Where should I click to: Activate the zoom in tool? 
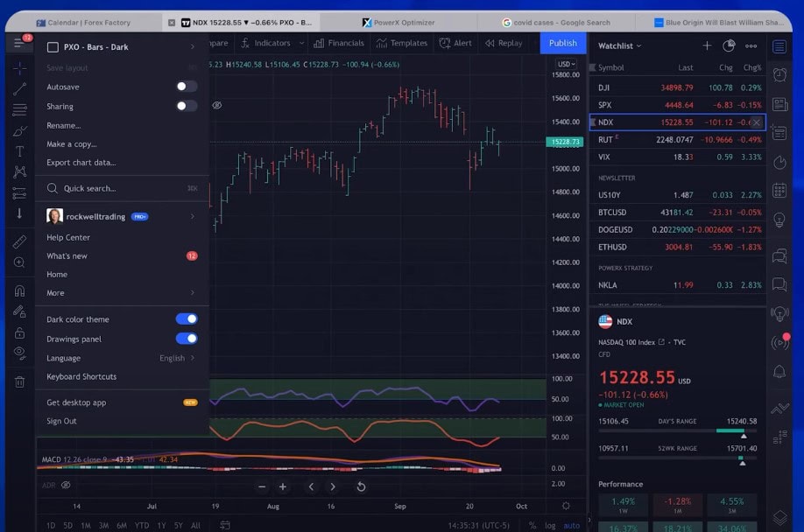click(x=19, y=262)
